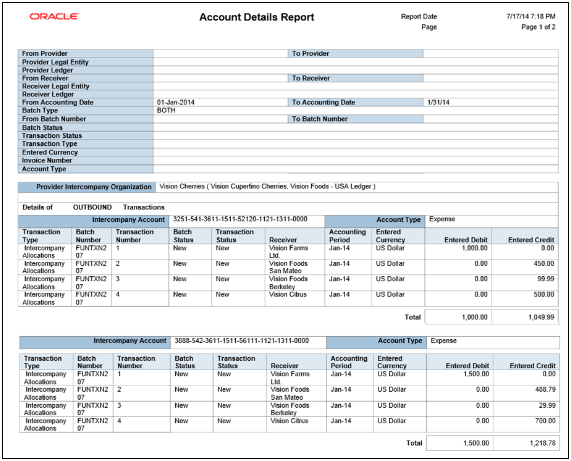Image resolution: width=571 pixels, height=461 pixels.
Task: Select account number 3888-542-3611-1511-56111-1121-1311-0000
Action: tap(241, 340)
